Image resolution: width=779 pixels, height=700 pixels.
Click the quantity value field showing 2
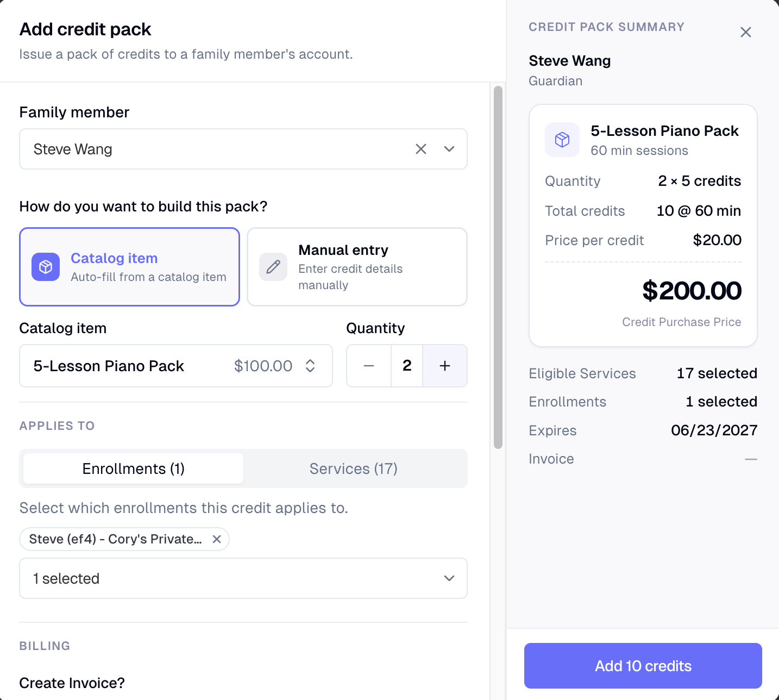pyautogui.click(x=407, y=366)
